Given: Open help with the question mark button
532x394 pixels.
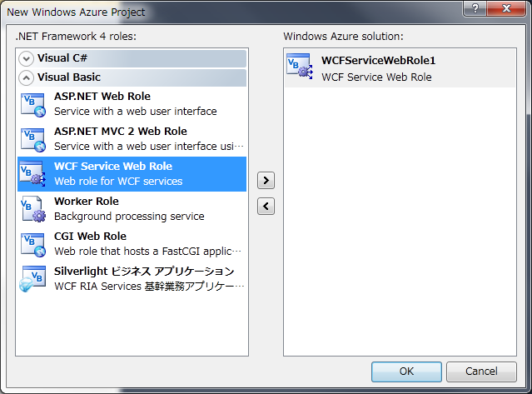Looking at the screenshot, I should point(475,8).
